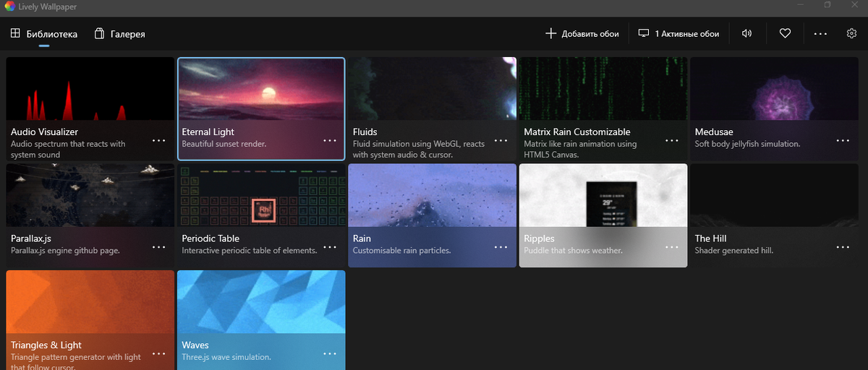Click 'Soft body jellyfish simulation.' description
Viewport: 868px width, 370px height.
[x=747, y=144]
